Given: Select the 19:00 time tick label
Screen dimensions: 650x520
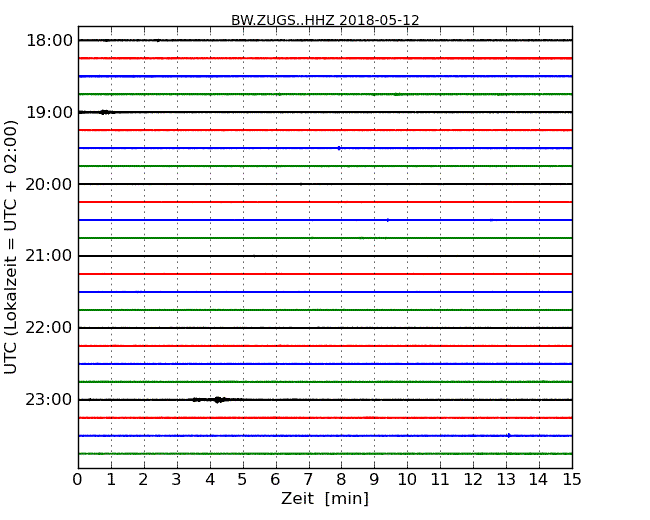Looking at the screenshot, I should (49, 112).
